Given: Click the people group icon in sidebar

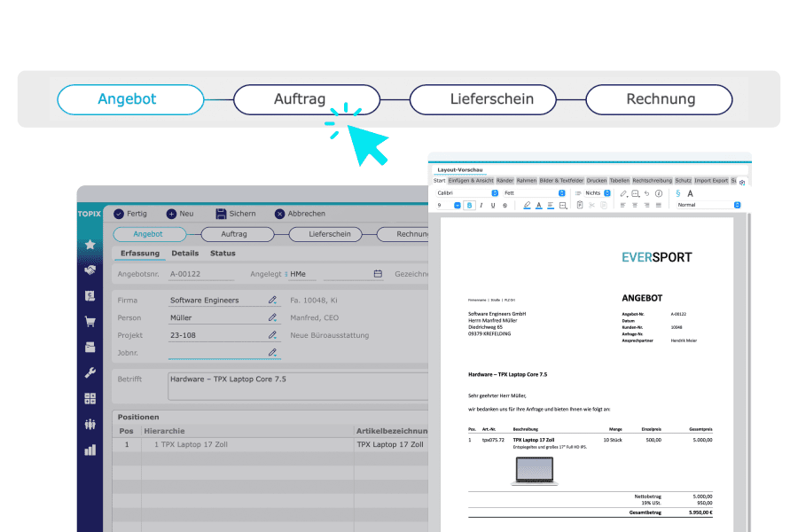Looking at the screenshot, I should 90,424.
